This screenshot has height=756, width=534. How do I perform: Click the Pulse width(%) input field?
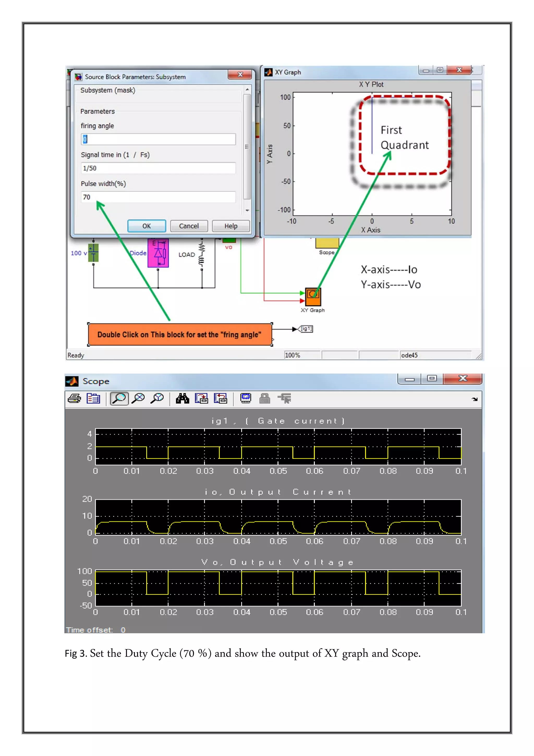(x=158, y=197)
